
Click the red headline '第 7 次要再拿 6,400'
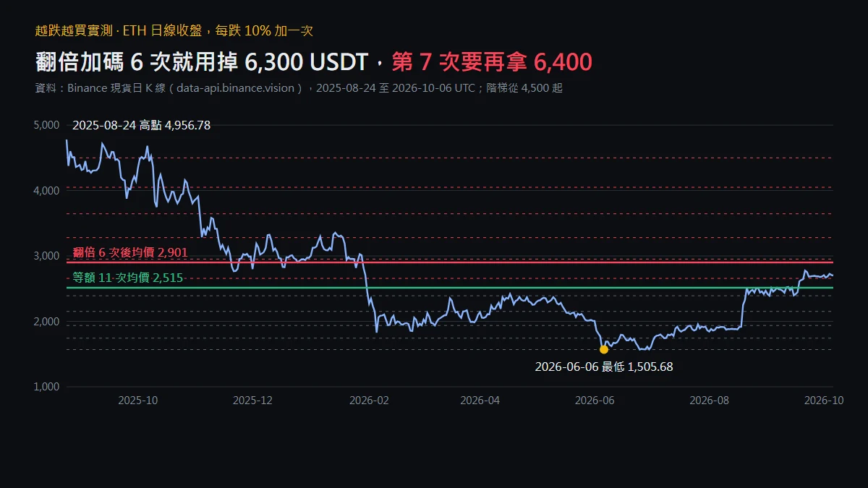pos(492,62)
